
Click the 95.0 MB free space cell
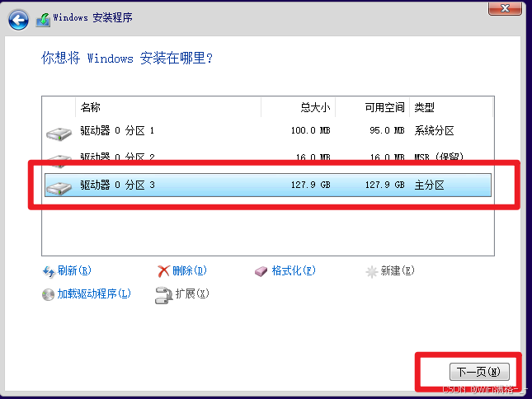387,130
